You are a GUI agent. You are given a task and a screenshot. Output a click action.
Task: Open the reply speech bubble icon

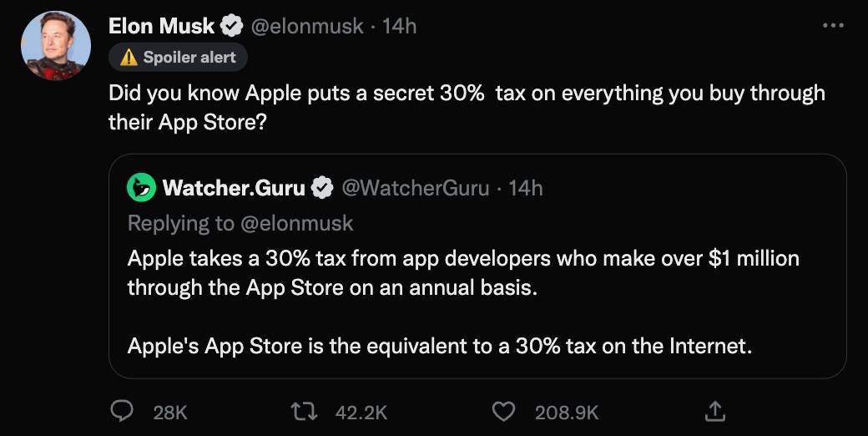[x=123, y=411]
